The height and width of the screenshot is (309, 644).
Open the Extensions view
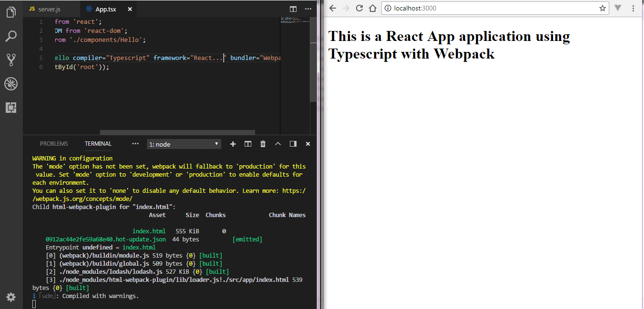(11, 108)
